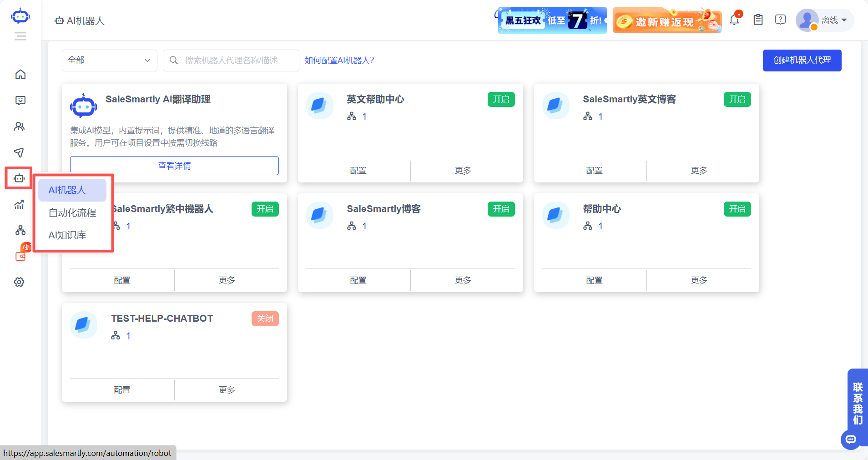The height and width of the screenshot is (460, 868).
Task: Click 配置 on SaleSmartly繁中機器人 card
Action: coord(122,280)
